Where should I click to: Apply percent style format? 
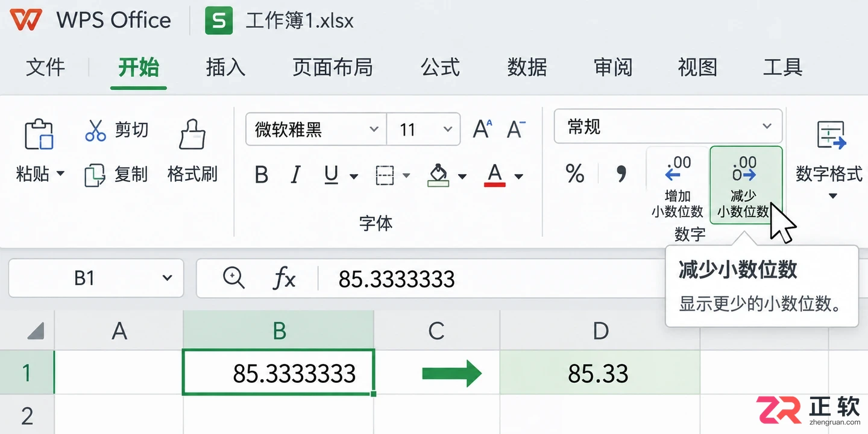(575, 175)
